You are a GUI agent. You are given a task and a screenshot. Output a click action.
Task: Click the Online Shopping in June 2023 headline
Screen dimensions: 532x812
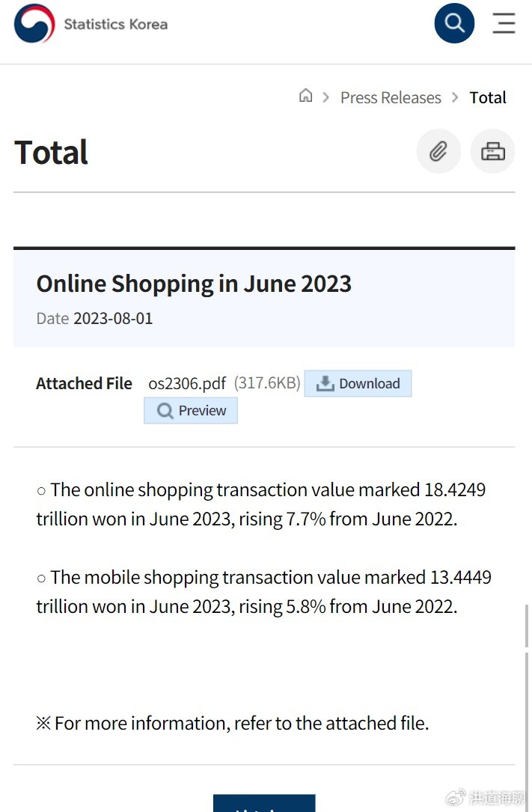tap(194, 284)
